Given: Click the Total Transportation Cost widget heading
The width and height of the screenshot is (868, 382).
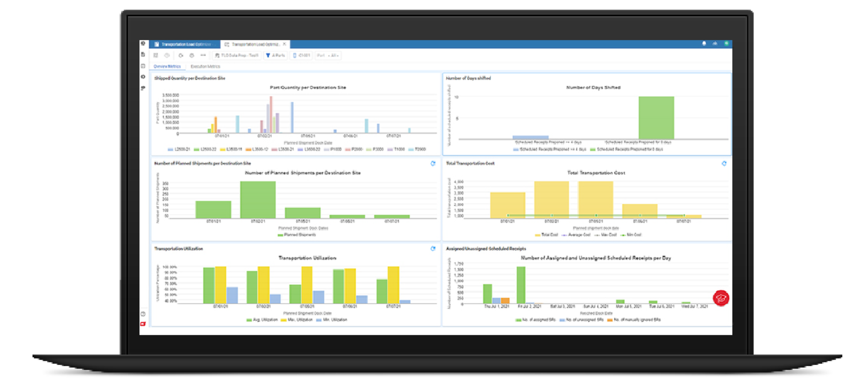Looking at the screenshot, I should click(x=470, y=163).
